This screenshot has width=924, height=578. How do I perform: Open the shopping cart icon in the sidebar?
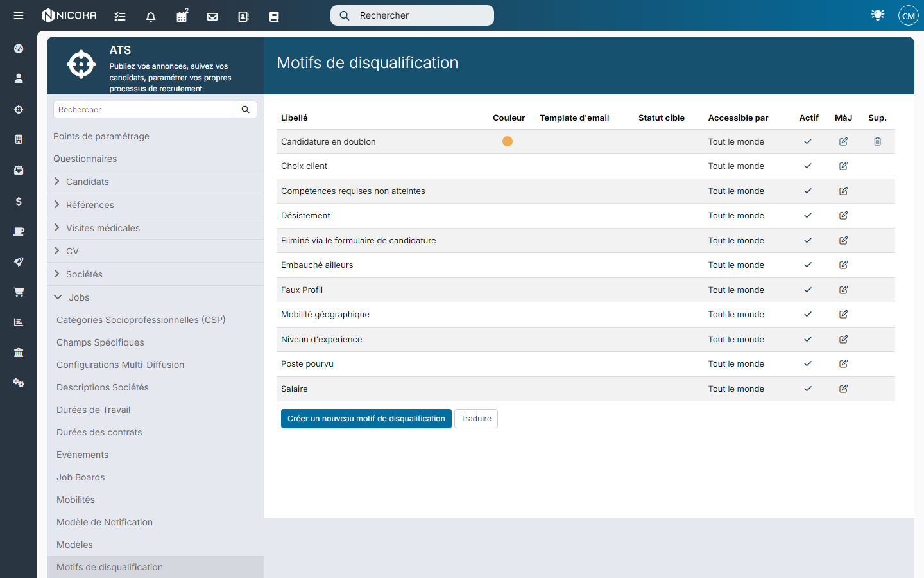(x=19, y=292)
